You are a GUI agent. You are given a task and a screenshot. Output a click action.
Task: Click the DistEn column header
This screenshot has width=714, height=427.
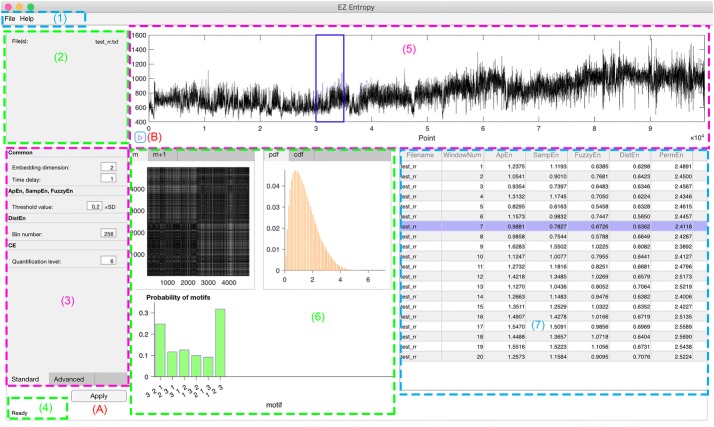[x=629, y=155]
